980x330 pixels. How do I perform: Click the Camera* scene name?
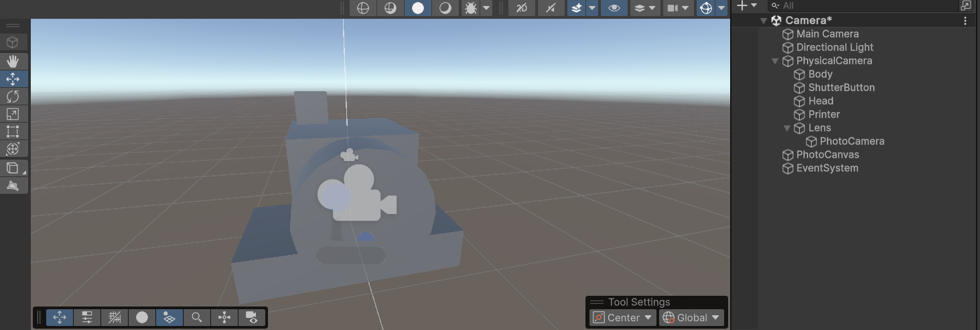pos(809,20)
